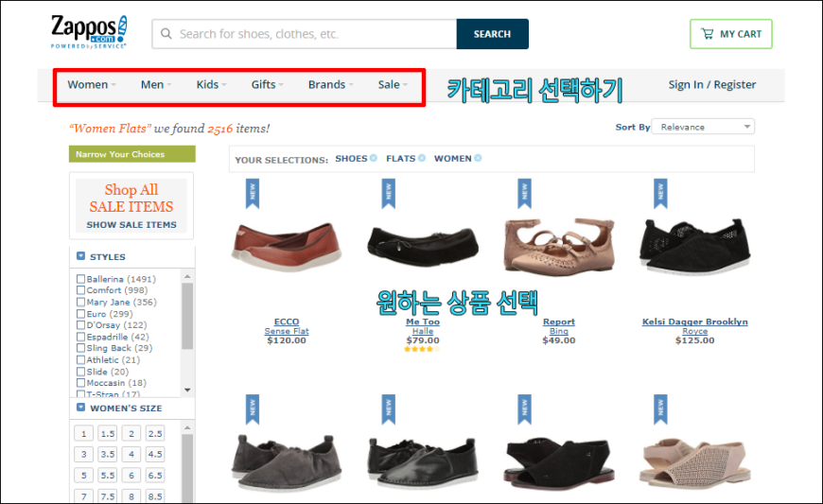823x504 pixels.
Task: Open the Kelsi Dagger Brooklyn brand link
Action: coord(695,322)
